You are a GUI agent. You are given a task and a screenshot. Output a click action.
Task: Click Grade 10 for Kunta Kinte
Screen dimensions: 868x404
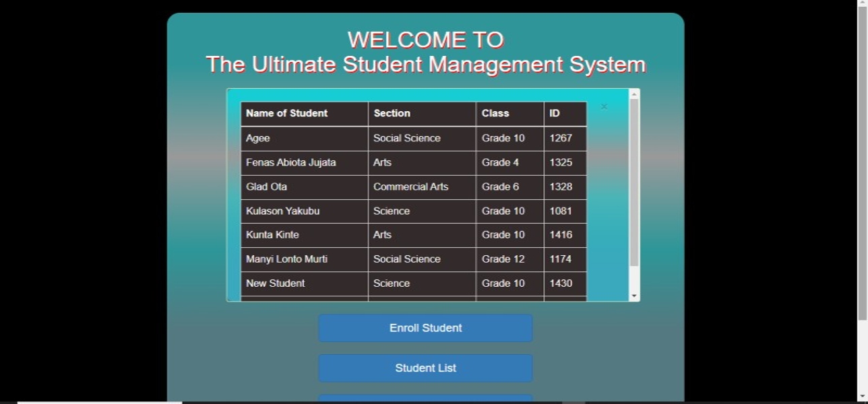[x=503, y=234]
